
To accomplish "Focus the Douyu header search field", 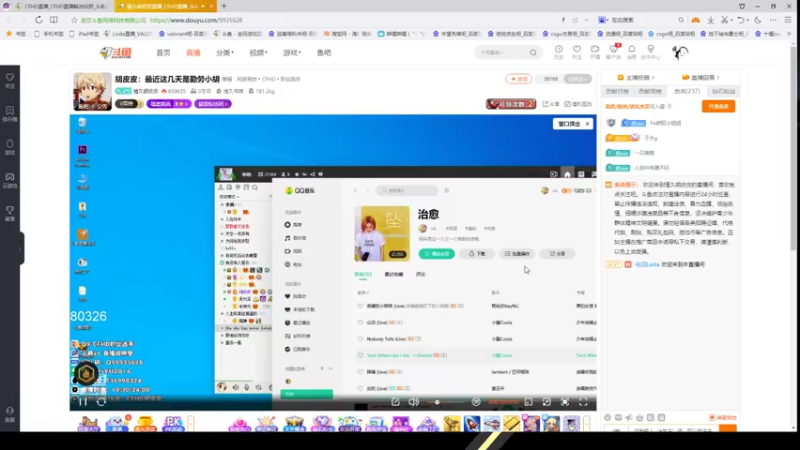I will [x=502, y=53].
